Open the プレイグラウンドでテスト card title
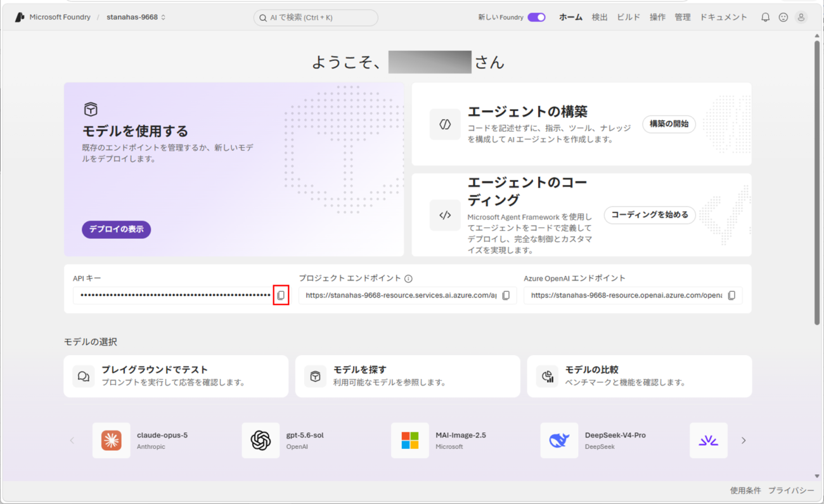824x504 pixels. tap(155, 370)
